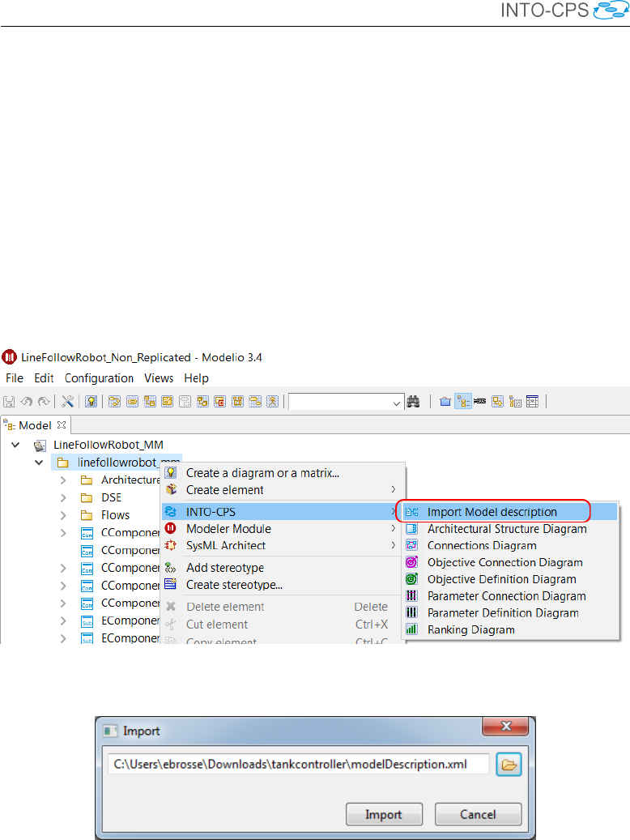The height and width of the screenshot is (840, 630).
Task: Open the Help menu
Action: point(196,378)
